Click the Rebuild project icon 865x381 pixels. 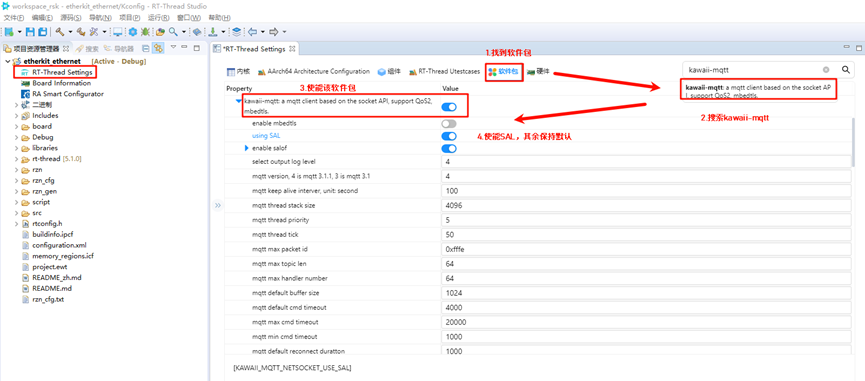(81, 32)
